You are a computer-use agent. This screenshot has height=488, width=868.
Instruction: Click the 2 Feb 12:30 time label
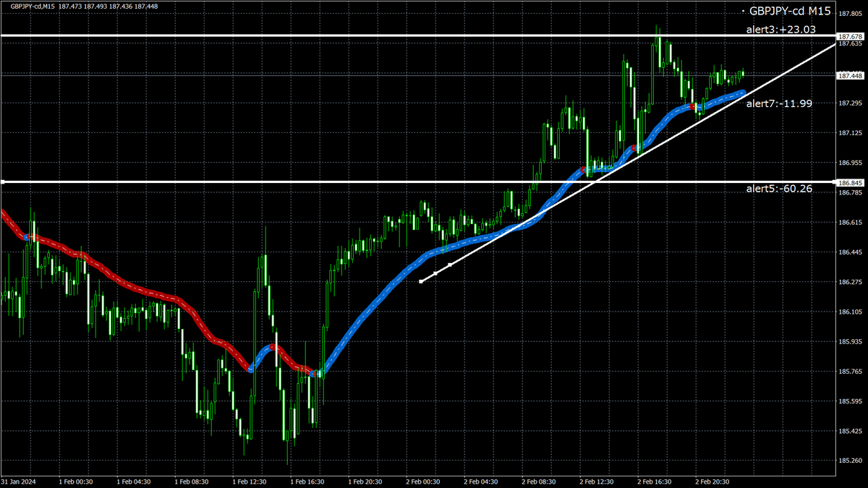click(x=596, y=481)
